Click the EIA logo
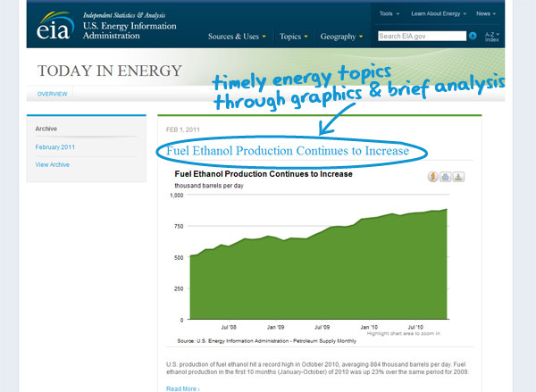Viewport: 536px width, 392px height. click(55, 26)
